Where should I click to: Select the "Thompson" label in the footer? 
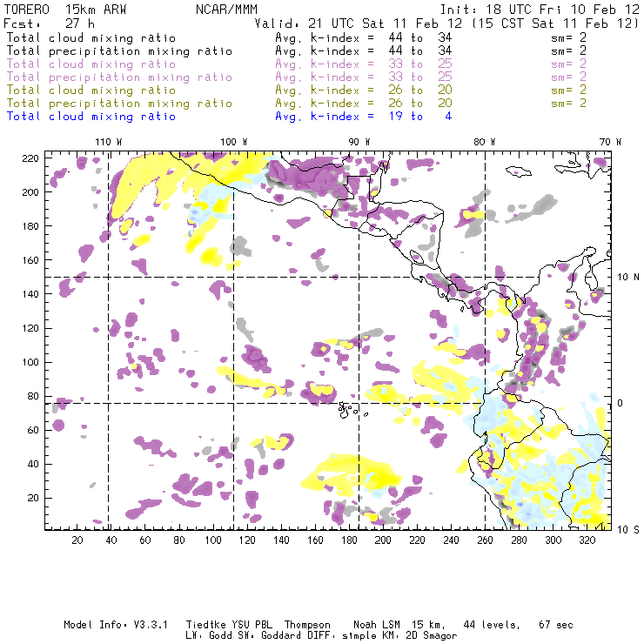click(x=306, y=625)
